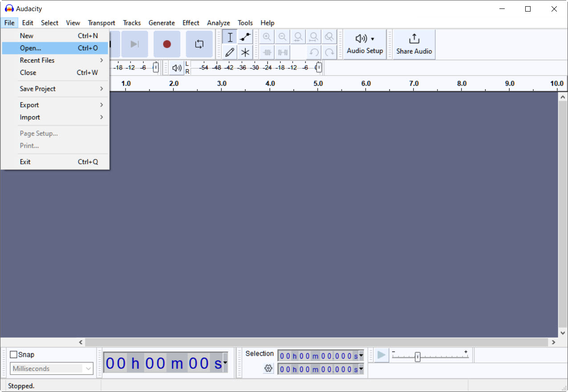The image size is (568, 392).
Task: Click the "Stopped." status bar text
Action: point(21,386)
